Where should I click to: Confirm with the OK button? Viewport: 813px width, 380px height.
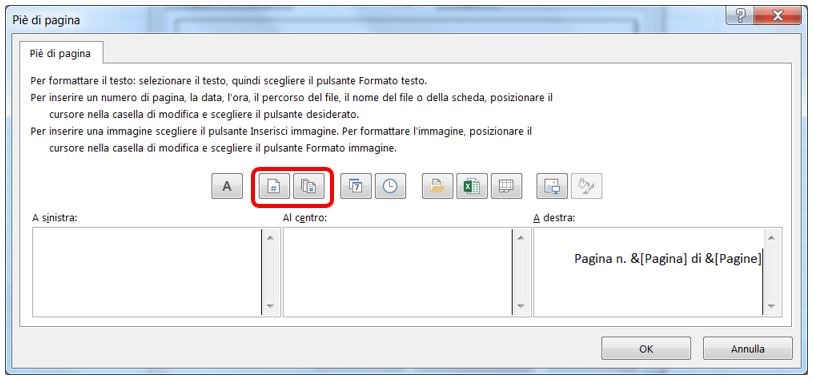[x=646, y=349]
